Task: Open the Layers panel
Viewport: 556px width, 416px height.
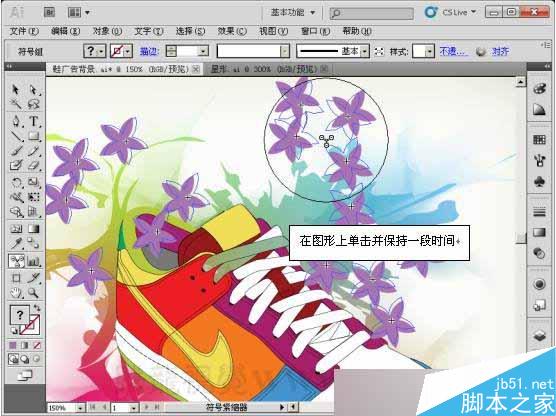Action: pyautogui.click(x=539, y=335)
